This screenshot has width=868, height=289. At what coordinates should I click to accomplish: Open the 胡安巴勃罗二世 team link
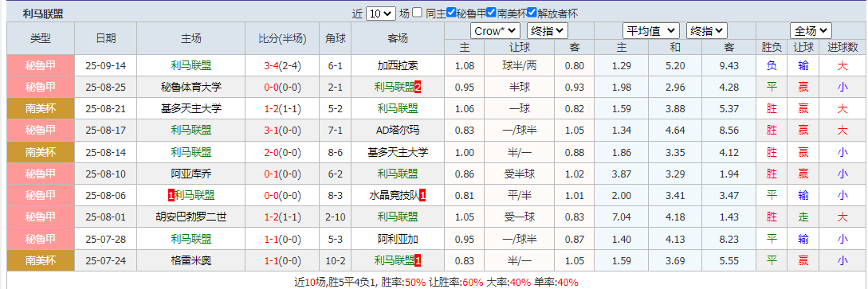[x=191, y=217]
